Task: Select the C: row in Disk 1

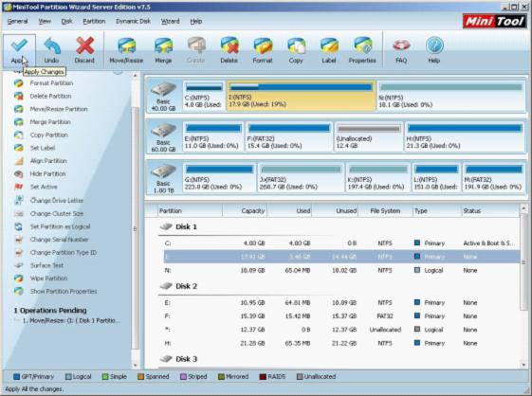Action: [341, 243]
